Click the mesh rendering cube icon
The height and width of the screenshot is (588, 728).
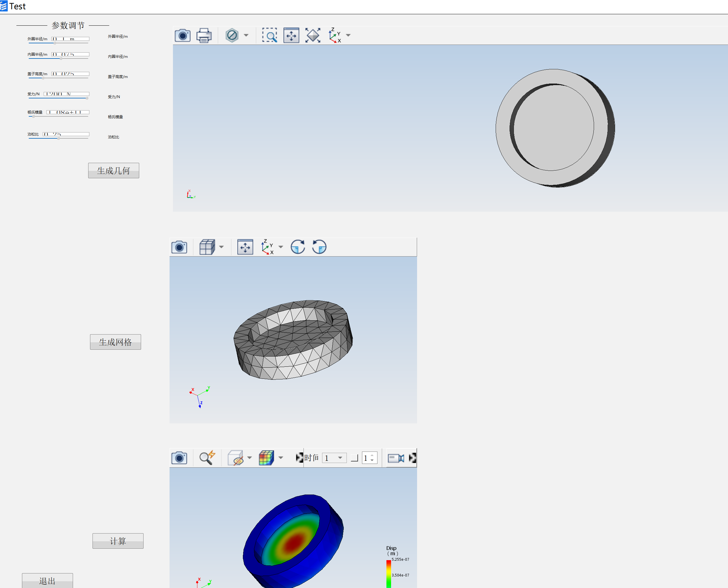207,247
